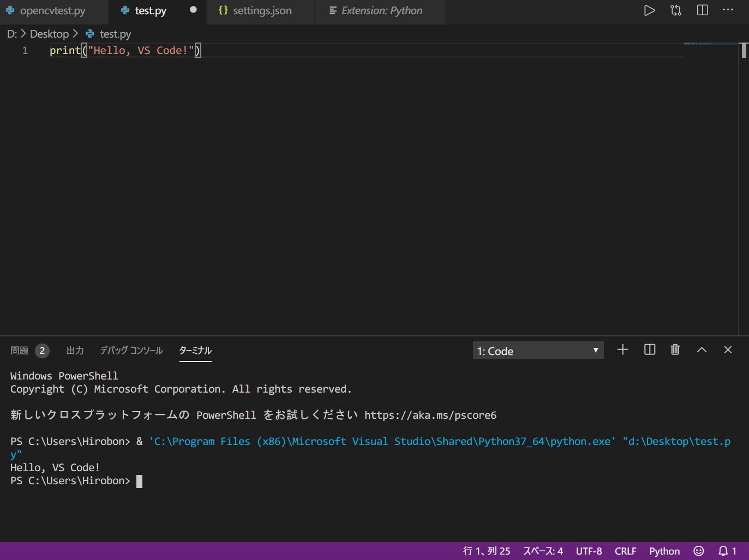Show the 出力 (Output) panel tab
This screenshot has width=749, height=560.
75,351
